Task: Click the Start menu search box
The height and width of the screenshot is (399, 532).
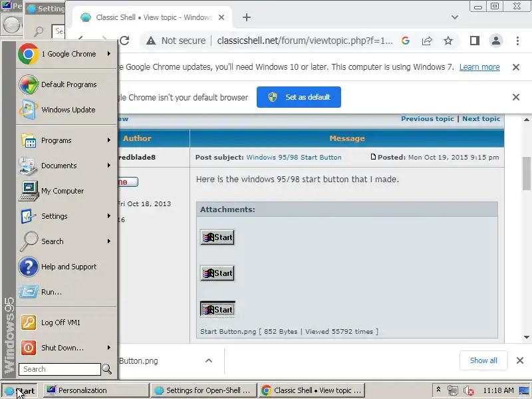Action: click(60, 369)
